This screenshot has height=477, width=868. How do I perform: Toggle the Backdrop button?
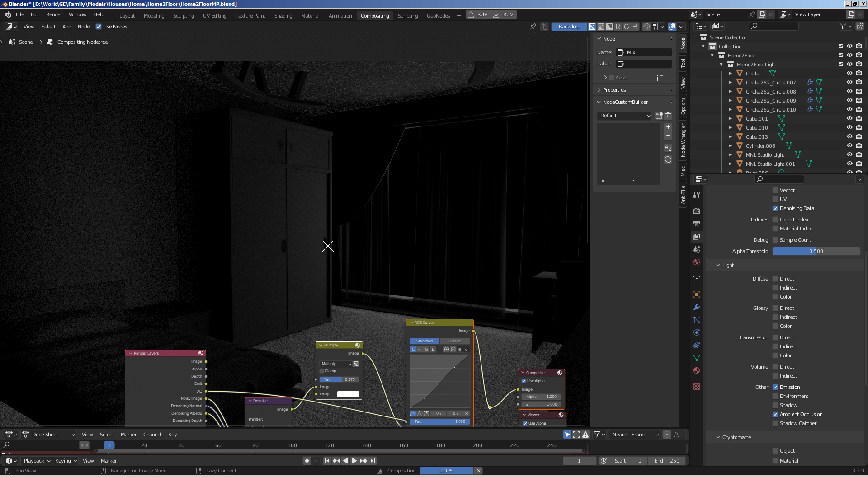pos(569,27)
